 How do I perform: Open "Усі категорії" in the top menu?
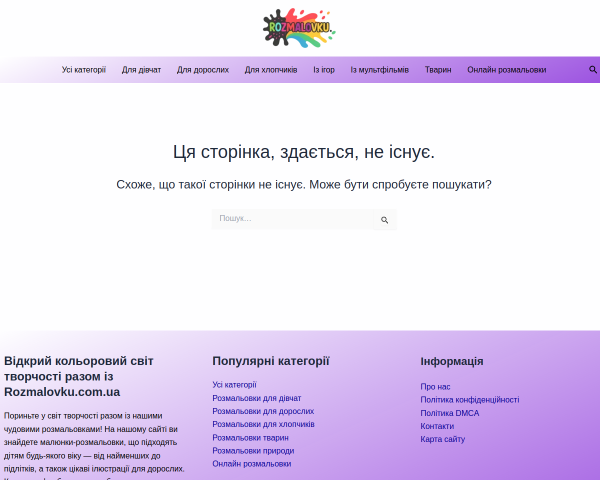[84, 70]
